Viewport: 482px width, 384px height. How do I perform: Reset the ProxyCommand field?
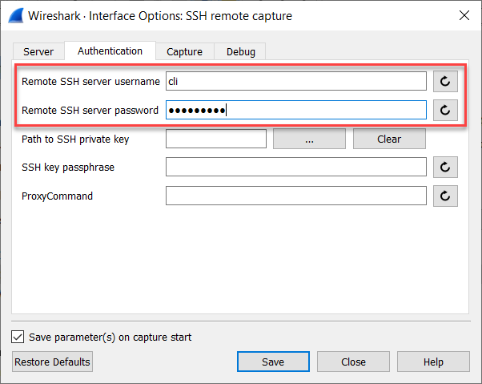tap(445, 196)
